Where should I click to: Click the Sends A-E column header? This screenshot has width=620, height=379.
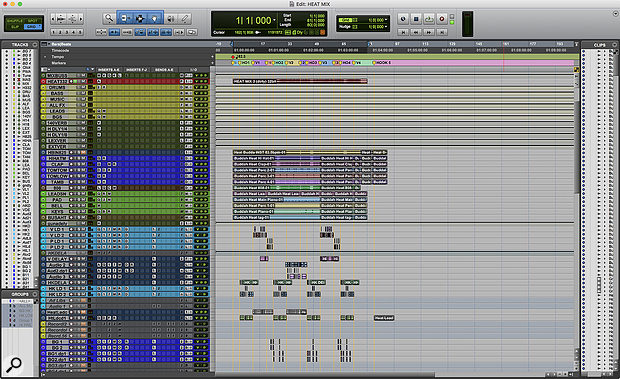pos(164,70)
